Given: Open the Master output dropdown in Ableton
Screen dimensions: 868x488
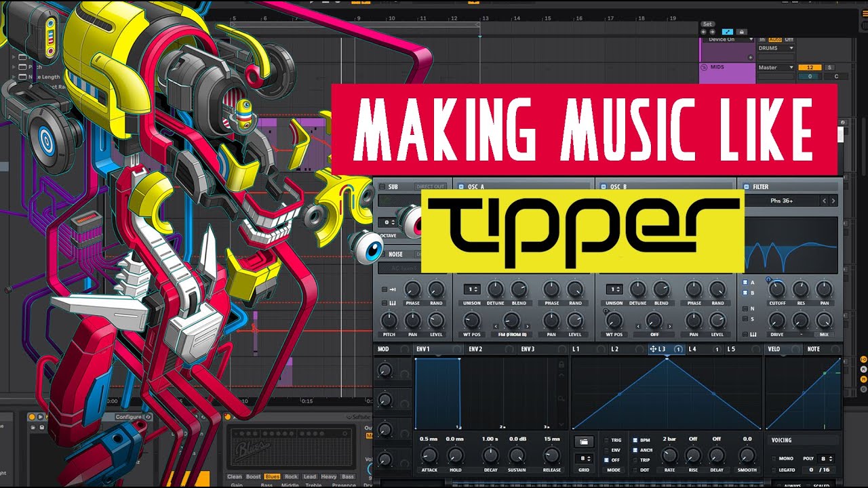Looking at the screenshot, I should [776, 68].
